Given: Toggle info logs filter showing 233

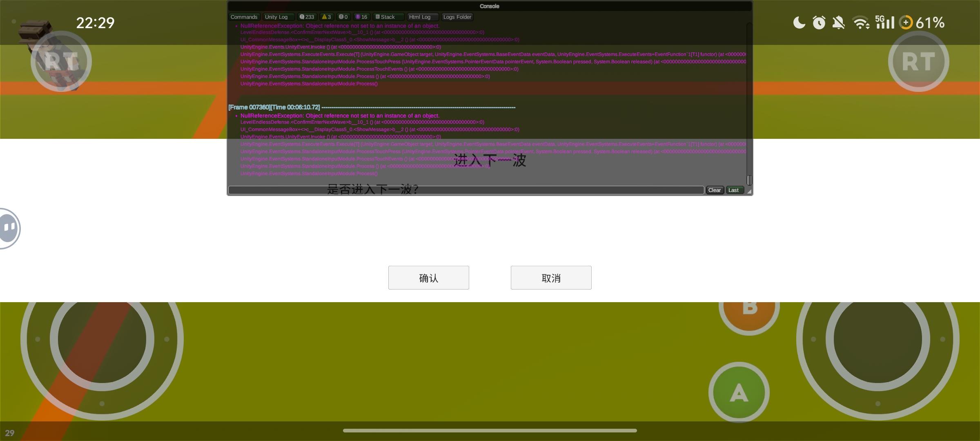Looking at the screenshot, I should coord(307,17).
